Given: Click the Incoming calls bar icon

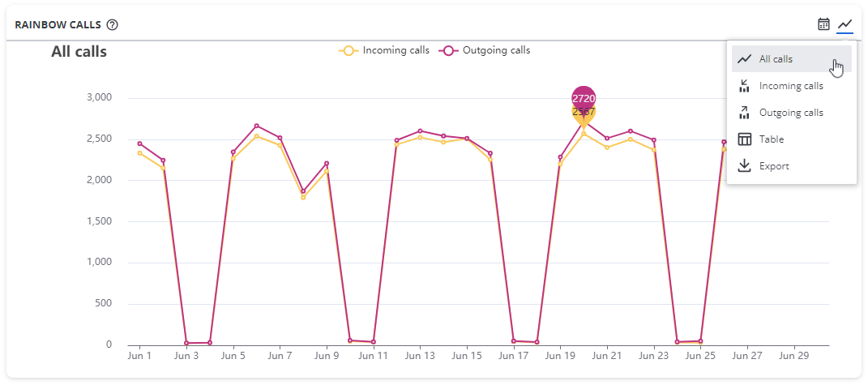Looking at the screenshot, I should pos(745,86).
